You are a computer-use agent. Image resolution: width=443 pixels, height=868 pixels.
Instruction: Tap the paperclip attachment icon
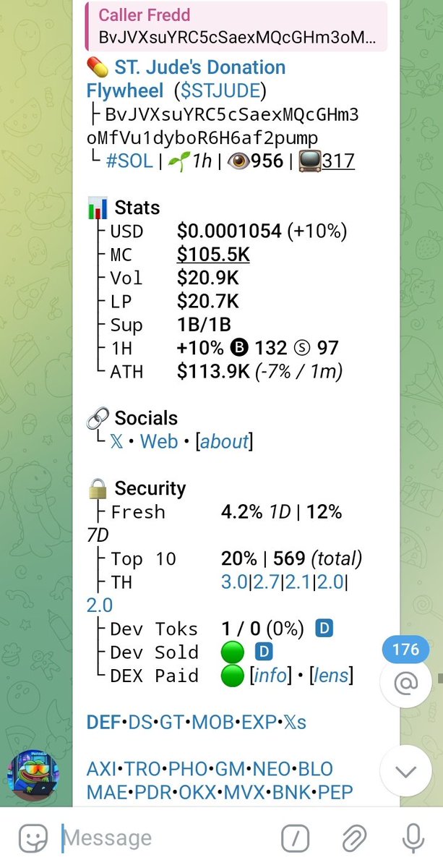(x=353, y=839)
